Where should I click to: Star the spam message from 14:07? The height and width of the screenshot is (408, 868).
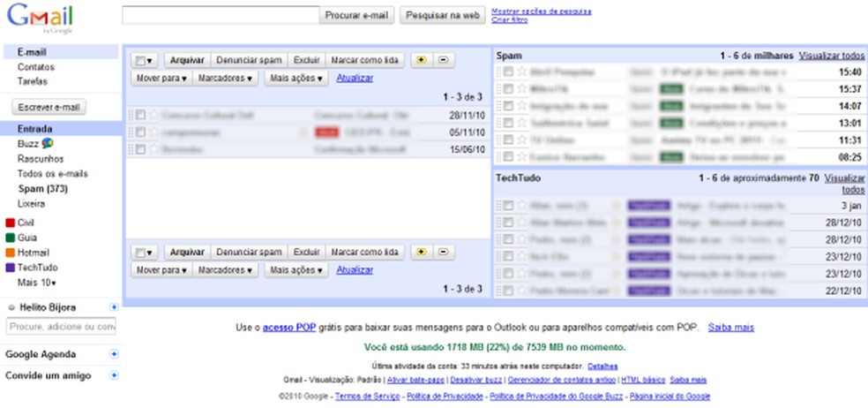point(521,106)
